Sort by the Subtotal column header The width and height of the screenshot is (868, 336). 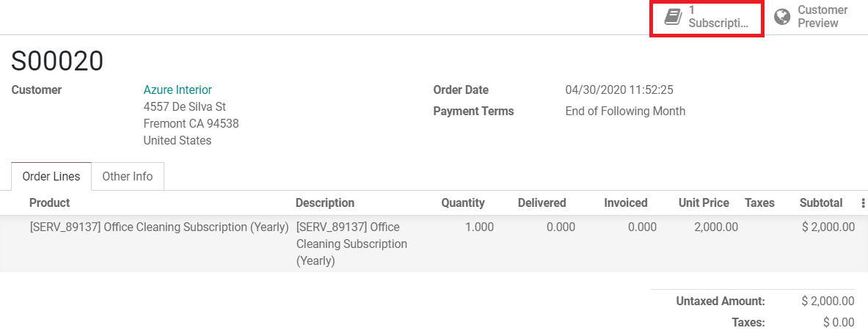(x=820, y=203)
